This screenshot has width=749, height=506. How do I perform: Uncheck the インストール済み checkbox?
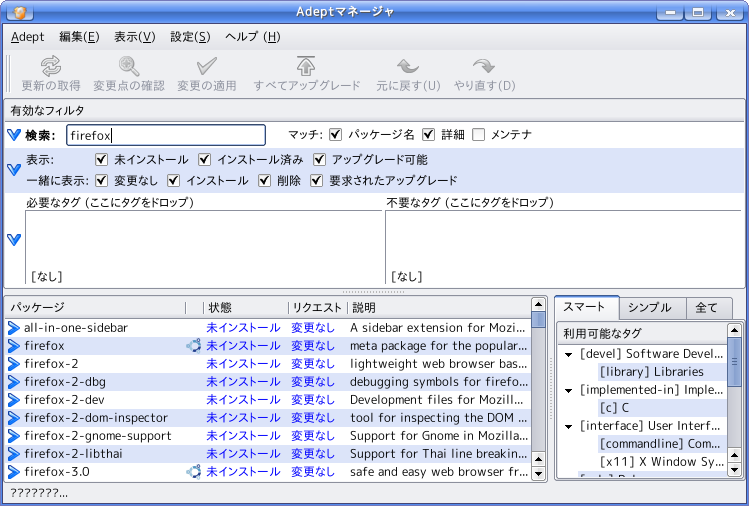(204, 159)
